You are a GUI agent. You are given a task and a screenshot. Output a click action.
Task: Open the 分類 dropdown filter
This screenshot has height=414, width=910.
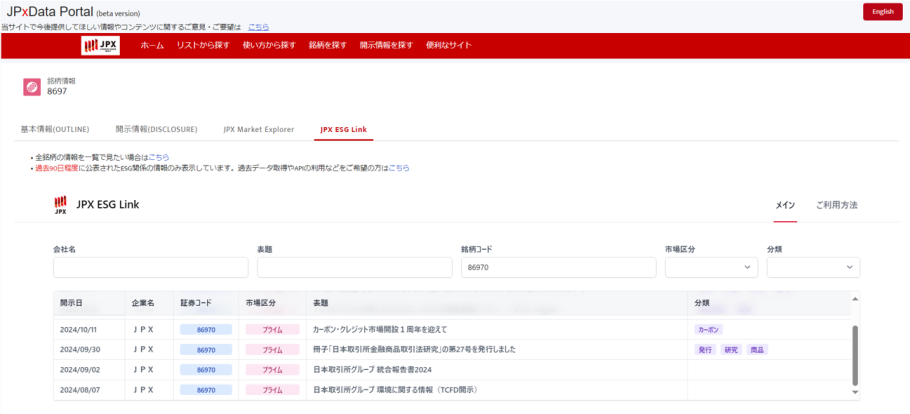tap(812, 267)
